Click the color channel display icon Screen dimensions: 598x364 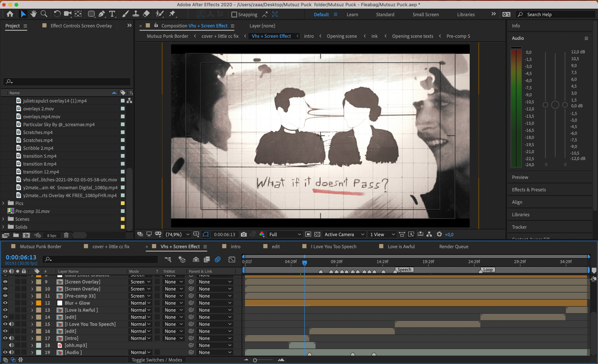262,234
